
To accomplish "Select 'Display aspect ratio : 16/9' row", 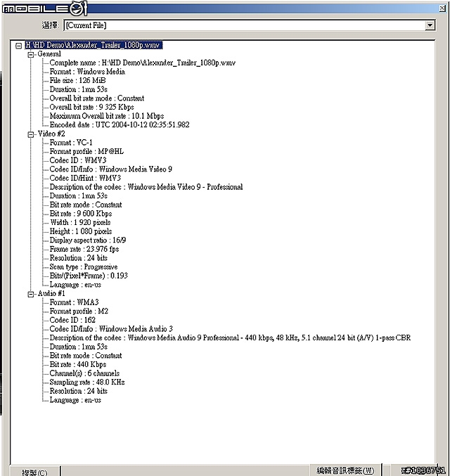I will coord(87,240).
